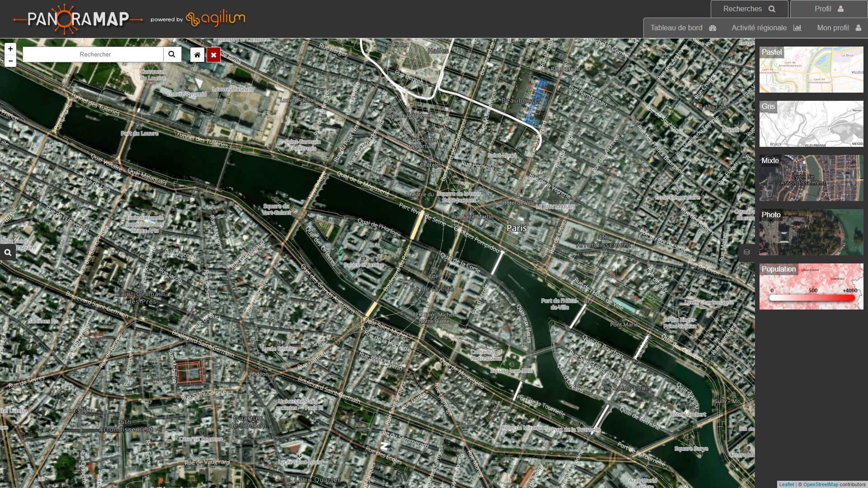The height and width of the screenshot is (488, 868).
Task: Reset the map with the home icon
Action: click(x=197, y=55)
